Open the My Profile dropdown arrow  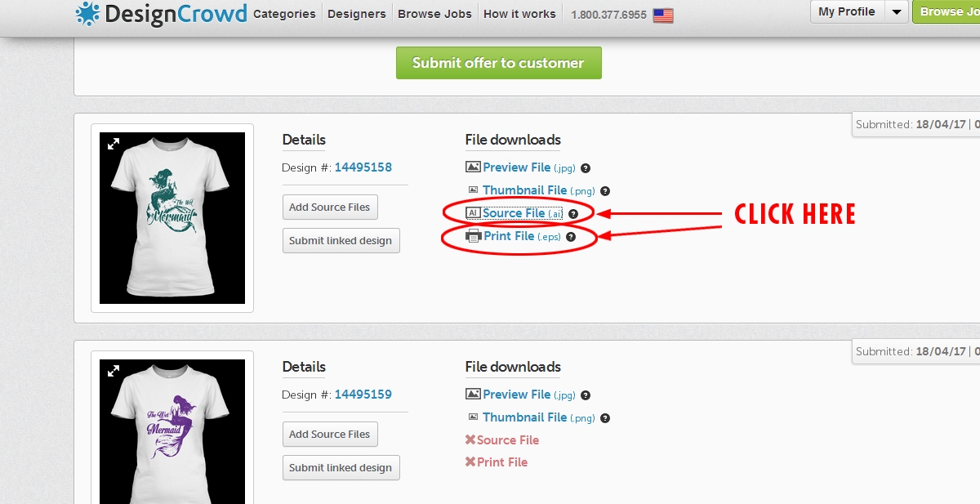pyautogui.click(x=897, y=11)
